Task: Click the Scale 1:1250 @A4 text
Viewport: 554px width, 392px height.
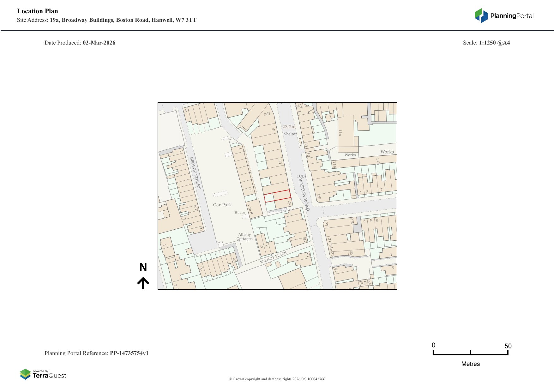Action: (486, 43)
